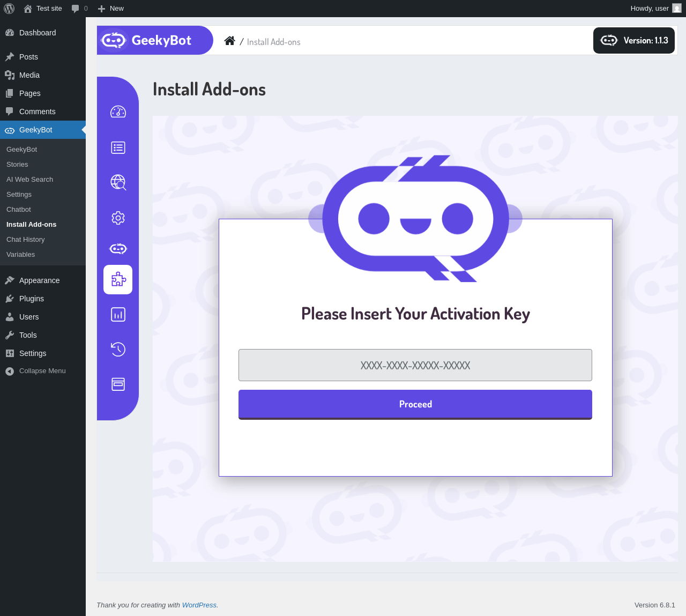Screen dimensions: 686x616
Task: Click the home icon in the breadcrumb
Action: (x=229, y=41)
